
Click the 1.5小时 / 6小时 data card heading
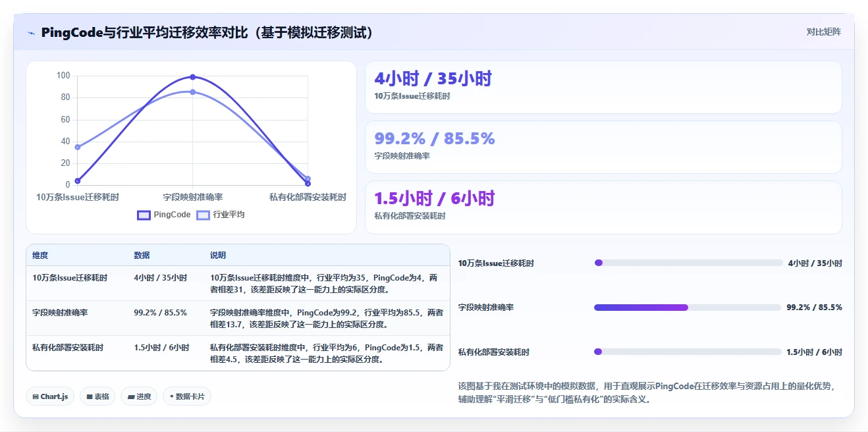(x=435, y=198)
